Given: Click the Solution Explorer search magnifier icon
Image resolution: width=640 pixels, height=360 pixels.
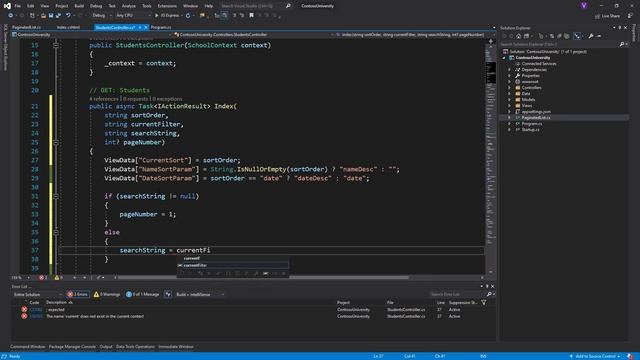Looking at the screenshot, I should coord(622,44).
